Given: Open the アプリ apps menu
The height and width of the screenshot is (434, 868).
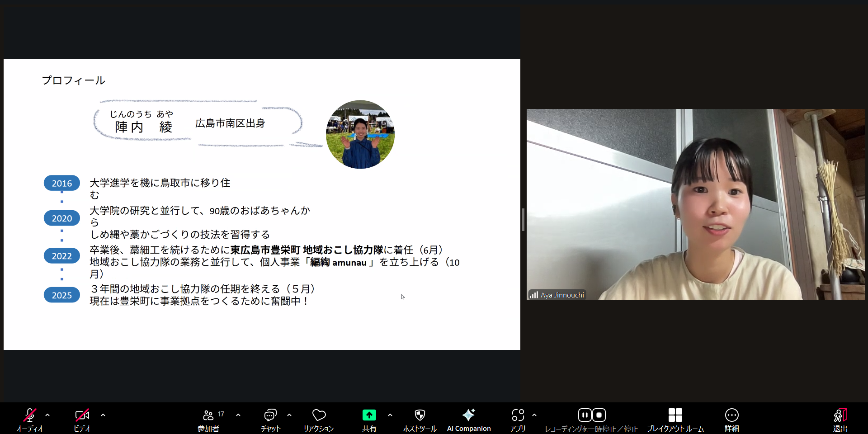Looking at the screenshot, I should click(518, 419).
